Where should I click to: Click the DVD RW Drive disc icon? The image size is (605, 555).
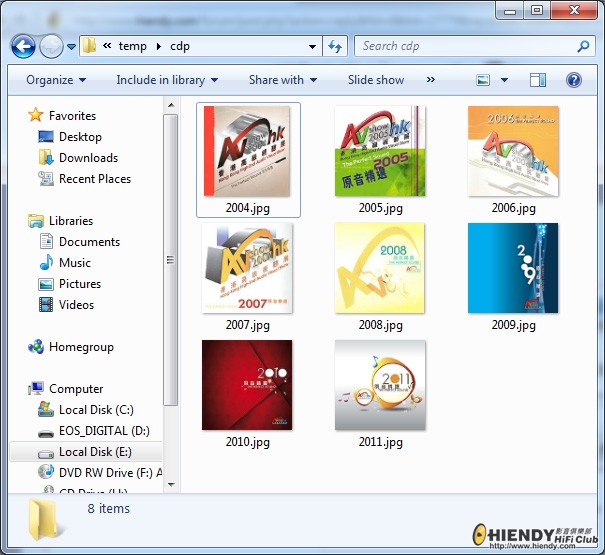point(46,472)
